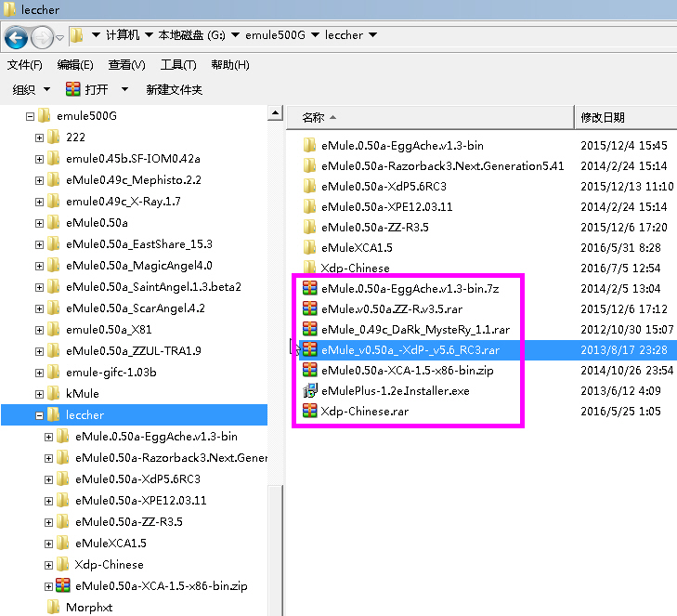Click folder icon of leccher in tree
The height and width of the screenshot is (616, 677).
54,414
